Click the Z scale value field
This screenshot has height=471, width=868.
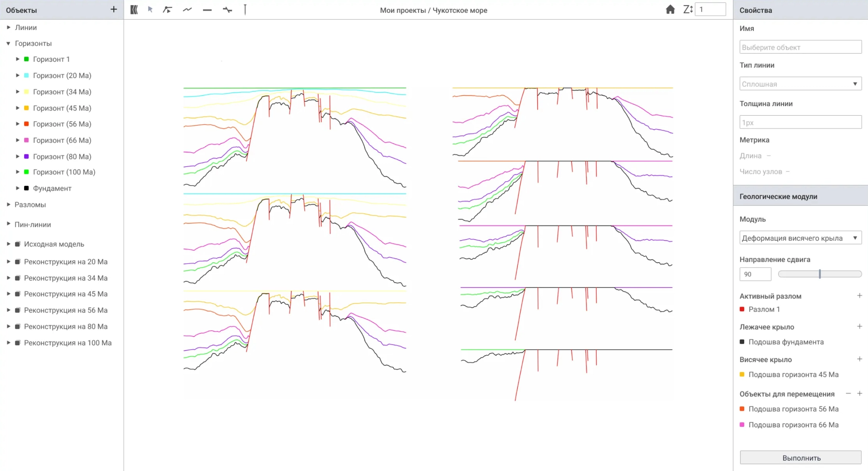(710, 9)
